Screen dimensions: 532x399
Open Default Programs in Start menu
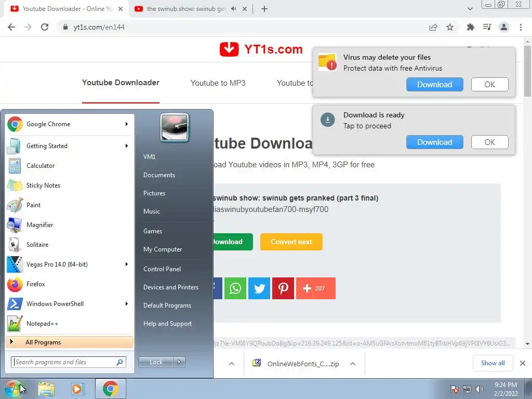click(x=167, y=305)
